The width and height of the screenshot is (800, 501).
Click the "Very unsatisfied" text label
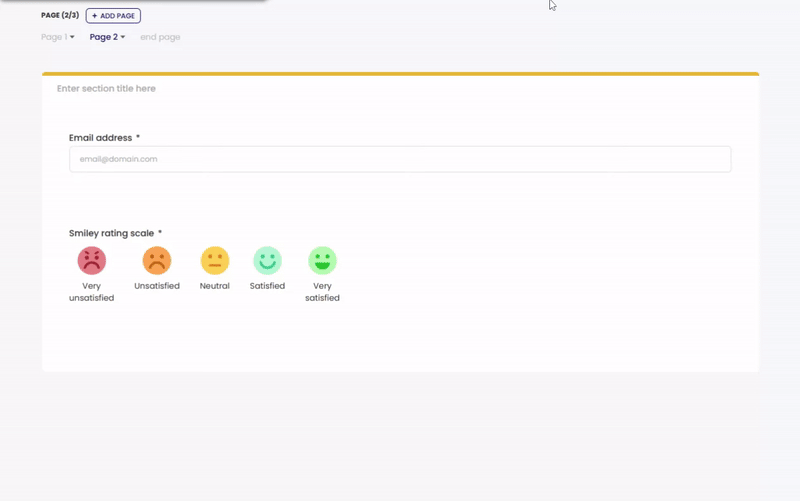click(x=92, y=292)
